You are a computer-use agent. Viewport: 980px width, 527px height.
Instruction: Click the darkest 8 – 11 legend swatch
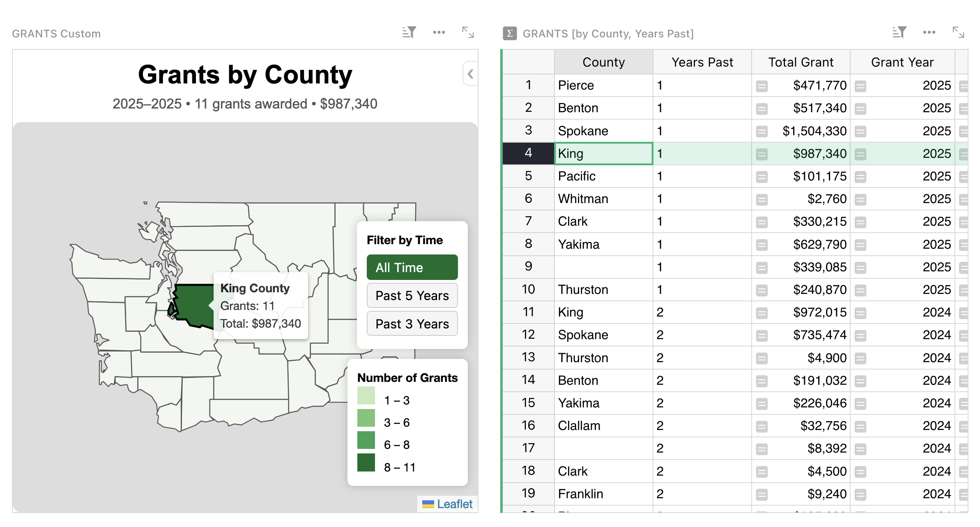(366, 462)
